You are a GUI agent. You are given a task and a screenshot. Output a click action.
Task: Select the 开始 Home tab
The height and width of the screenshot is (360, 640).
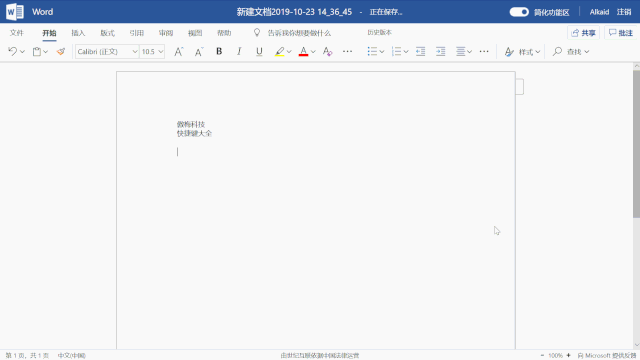pos(49,33)
